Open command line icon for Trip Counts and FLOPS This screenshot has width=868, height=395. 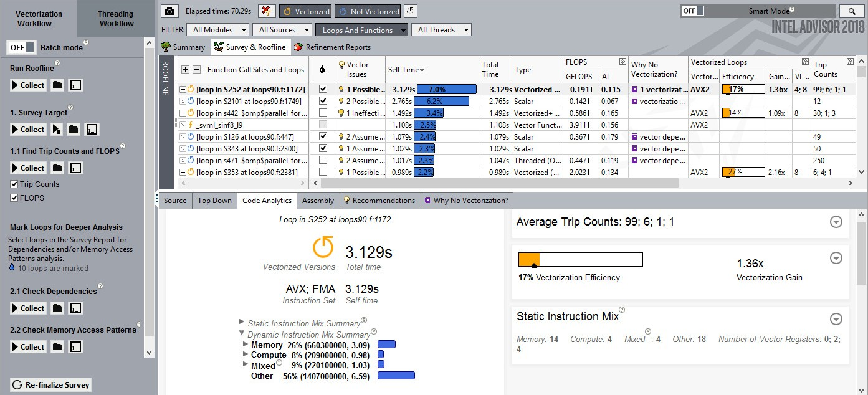click(75, 168)
